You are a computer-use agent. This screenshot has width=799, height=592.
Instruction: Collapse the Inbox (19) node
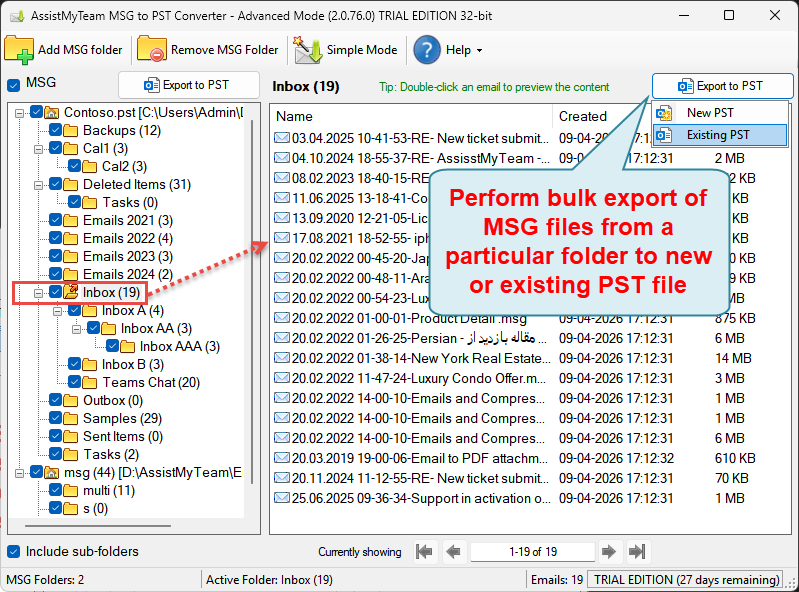pyautogui.click(x=38, y=293)
